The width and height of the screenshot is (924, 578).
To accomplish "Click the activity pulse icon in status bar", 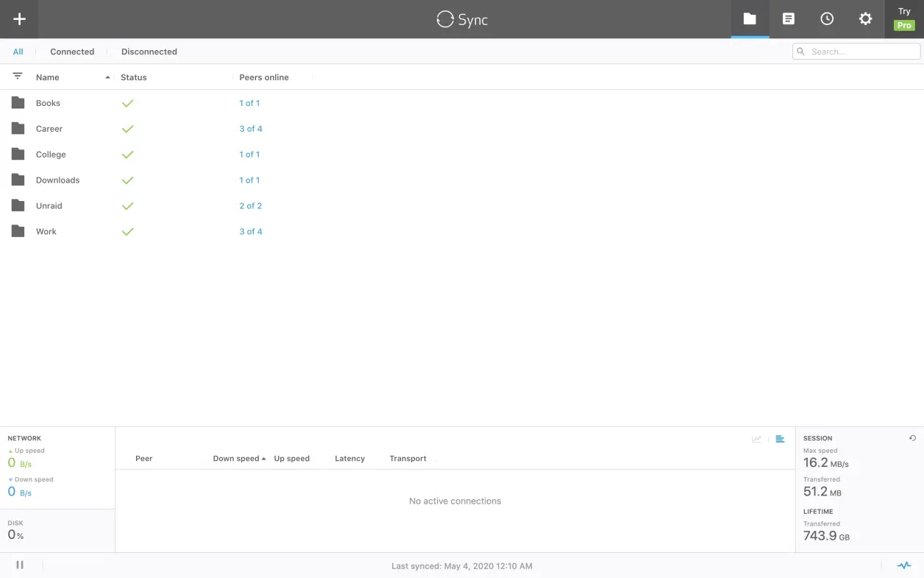I will 903,565.
